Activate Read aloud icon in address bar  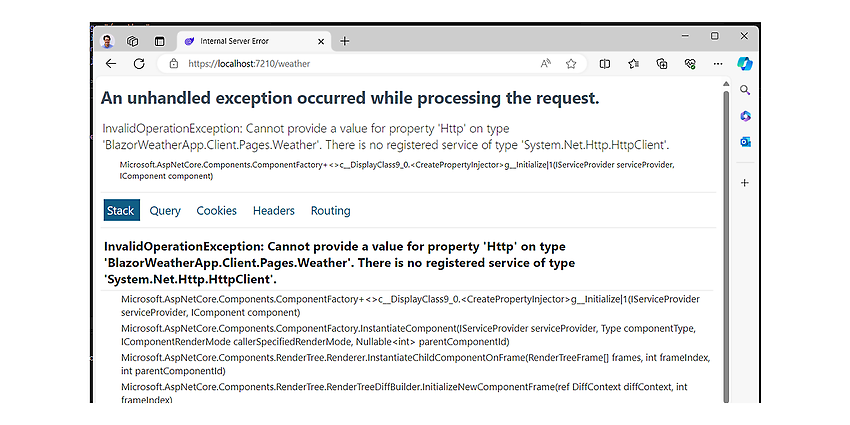(x=546, y=64)
